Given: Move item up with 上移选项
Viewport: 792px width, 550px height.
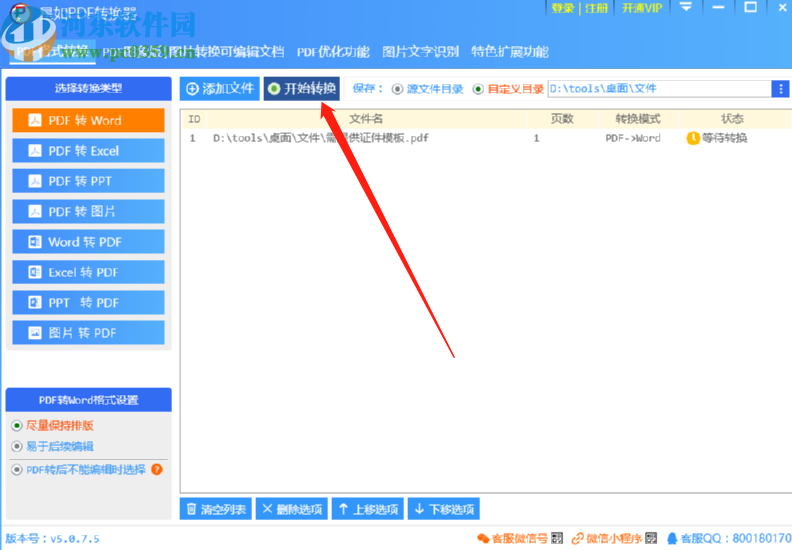Looking at the screenshot, I should pos(368,509).
